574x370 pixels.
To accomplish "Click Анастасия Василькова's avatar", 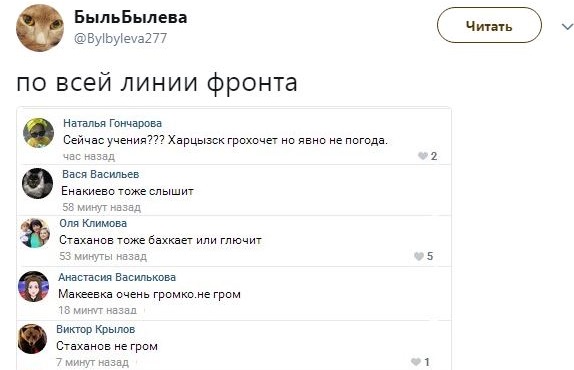I will 33,286.
